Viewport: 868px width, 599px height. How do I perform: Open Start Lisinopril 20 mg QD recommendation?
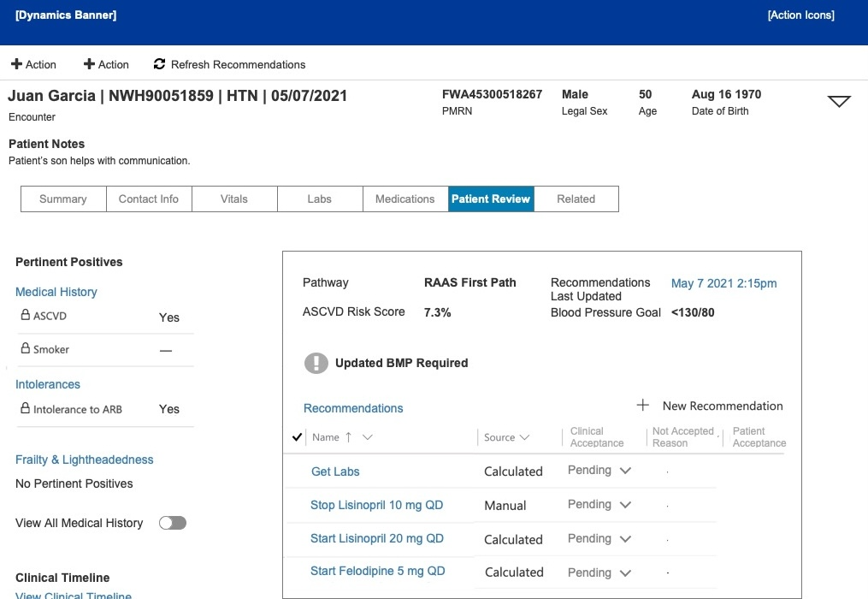377,538
